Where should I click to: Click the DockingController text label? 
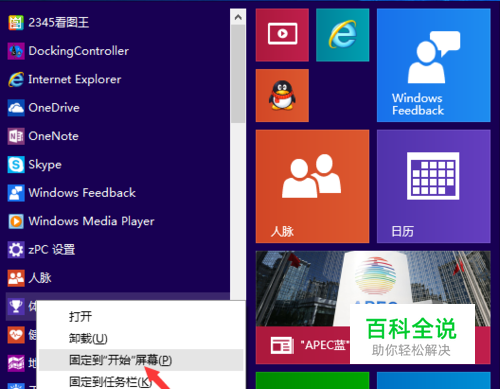coord(79,51)
